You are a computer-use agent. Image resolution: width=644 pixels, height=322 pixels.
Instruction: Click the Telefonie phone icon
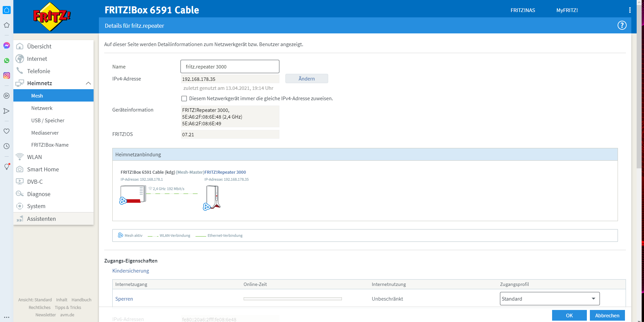coord(20,70)
